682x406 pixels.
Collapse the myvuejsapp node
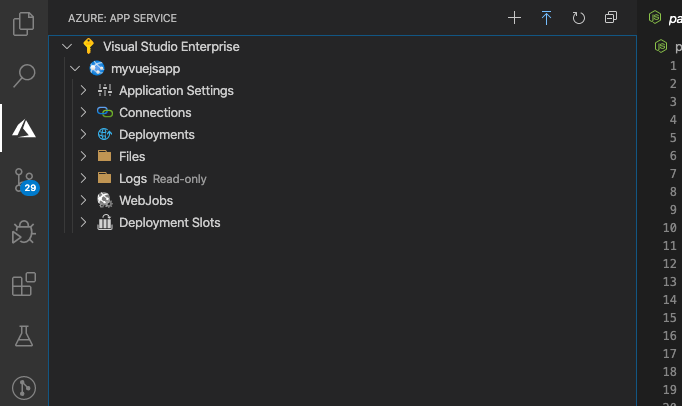coord(75,68)
